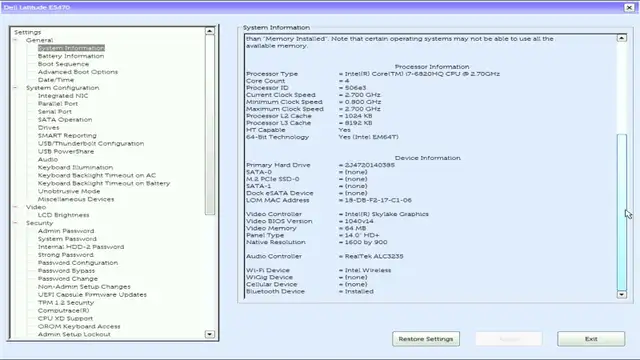Open Non-Admin Setup Changes
Viewport: 640px width, 360px height.
point(84,287)
